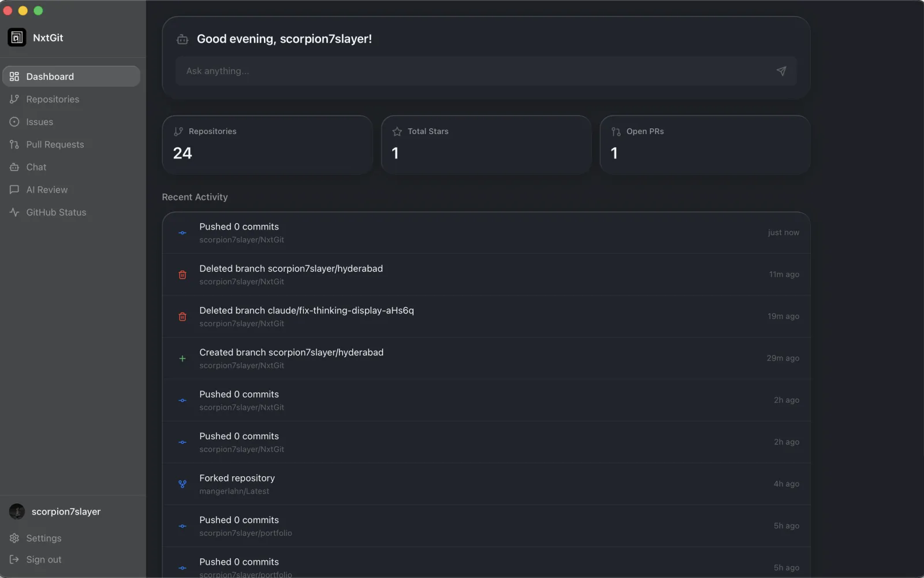The width and height of the screenshot is (924, 578).
Task: Click the Sign out arrow icon
Action: tap(14, 560)
